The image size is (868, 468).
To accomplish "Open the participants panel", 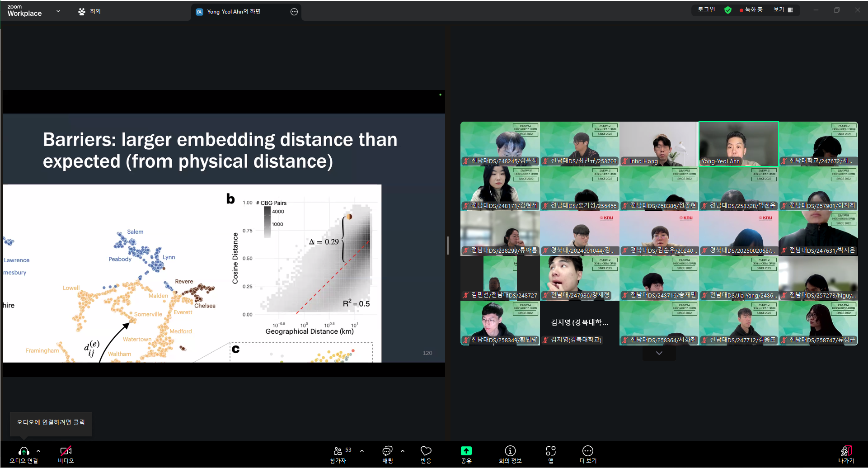I will point(338,451).
